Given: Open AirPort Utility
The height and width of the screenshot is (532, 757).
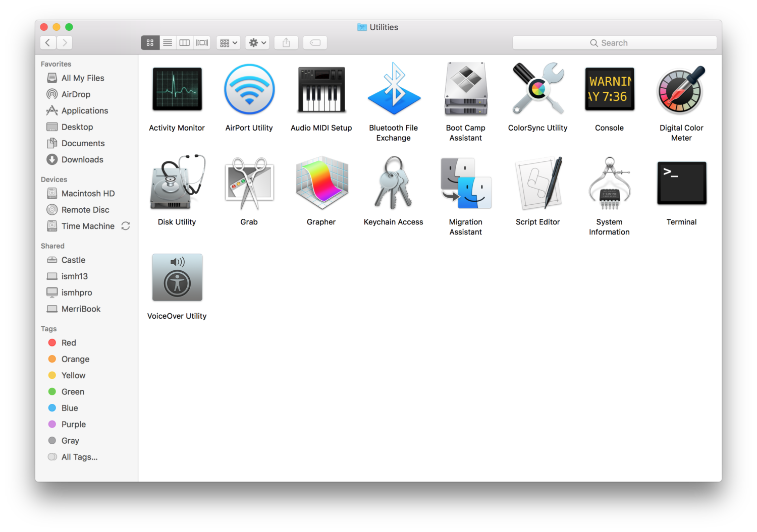Looking at the screenshot, I should coord(249,89).
